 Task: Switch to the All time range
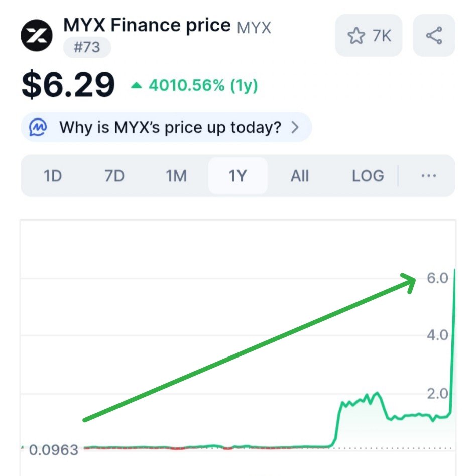coord(300,176)
